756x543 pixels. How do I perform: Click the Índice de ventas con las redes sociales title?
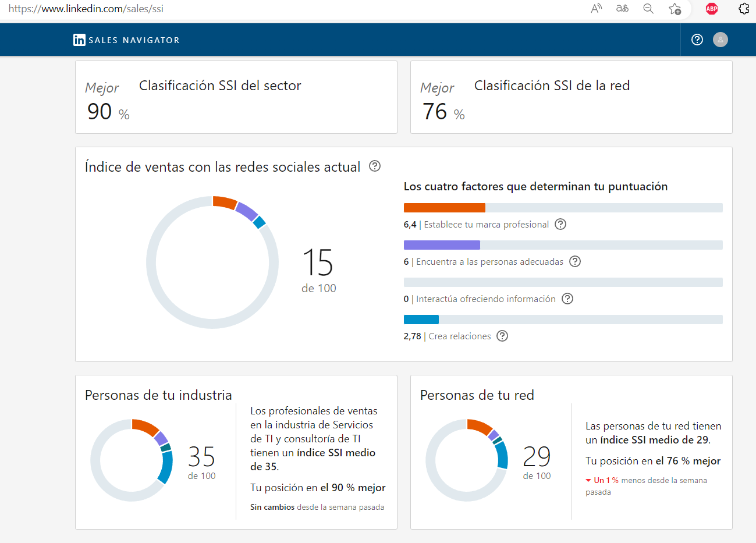pyautogui.click(x=223, y=167)
